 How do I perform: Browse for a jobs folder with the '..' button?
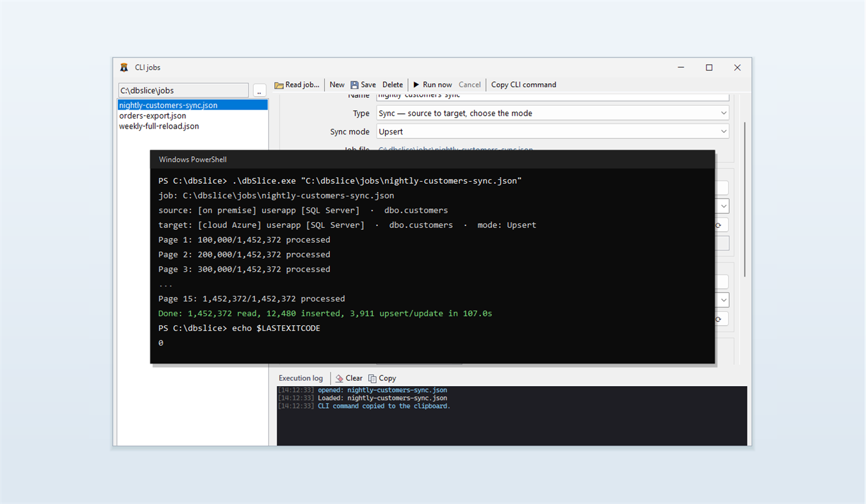point(259,91)
